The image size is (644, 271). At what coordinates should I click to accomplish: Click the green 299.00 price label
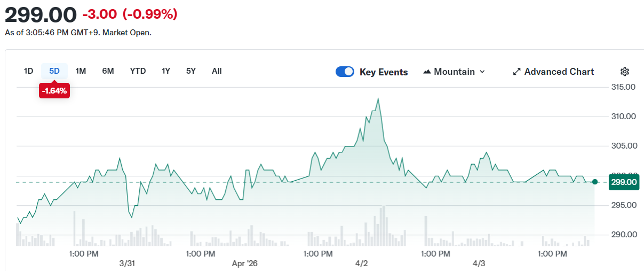624,182
